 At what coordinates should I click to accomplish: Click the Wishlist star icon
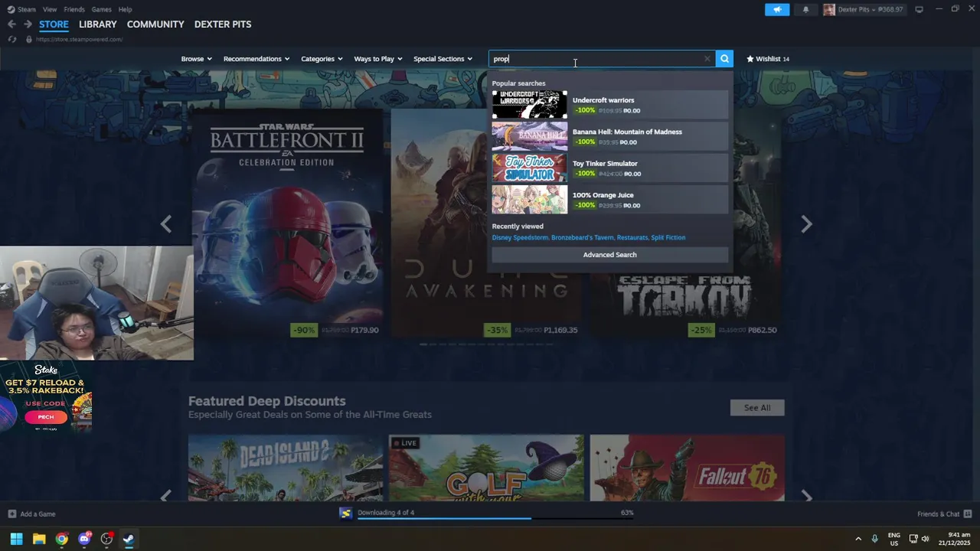750,59
